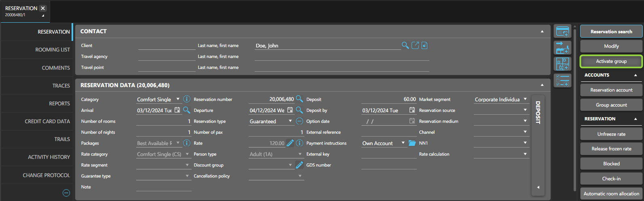Open client profile with the external link icon
644x201 pixels.
(x=415, y=45)
